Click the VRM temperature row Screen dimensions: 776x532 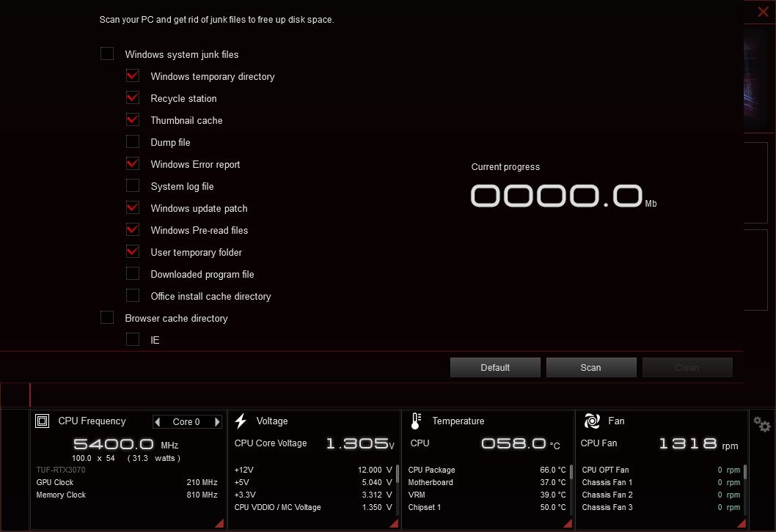pyautogui.click(x=487, y=495)
